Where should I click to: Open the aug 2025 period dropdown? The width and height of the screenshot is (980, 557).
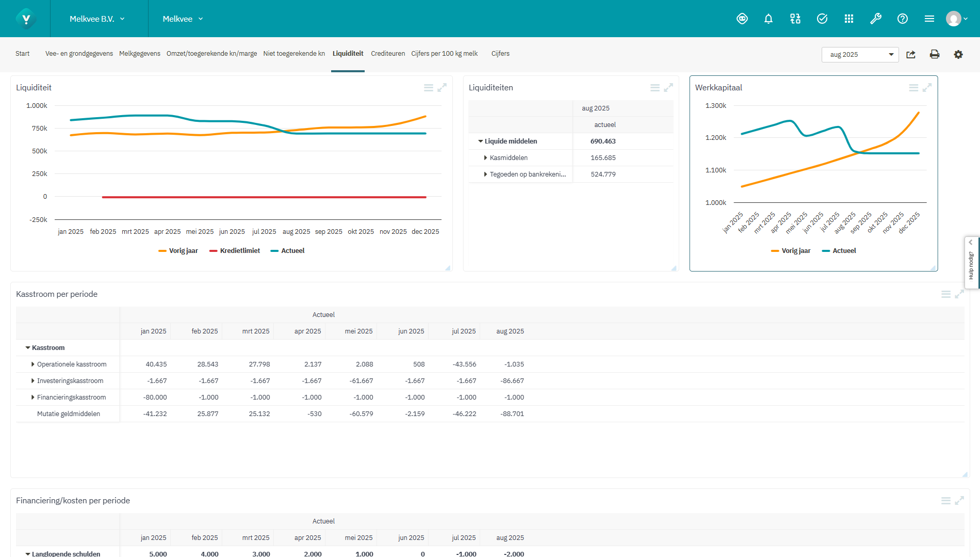[860, 55]
